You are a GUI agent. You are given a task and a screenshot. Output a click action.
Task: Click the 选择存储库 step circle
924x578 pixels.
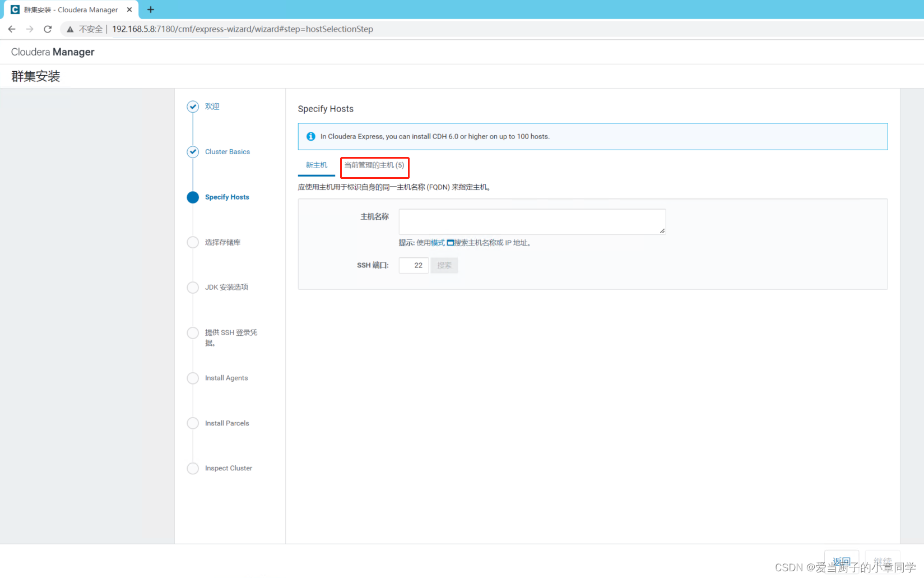coord(193,242)
